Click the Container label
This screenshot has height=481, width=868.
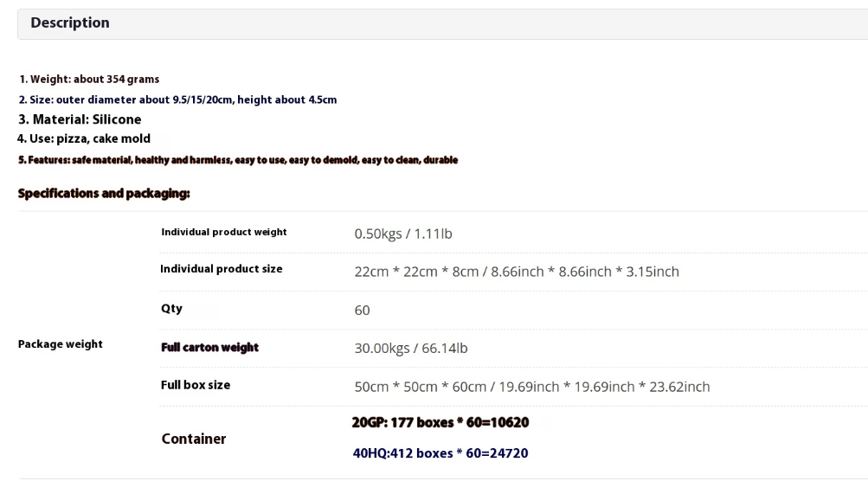[194, 439]
